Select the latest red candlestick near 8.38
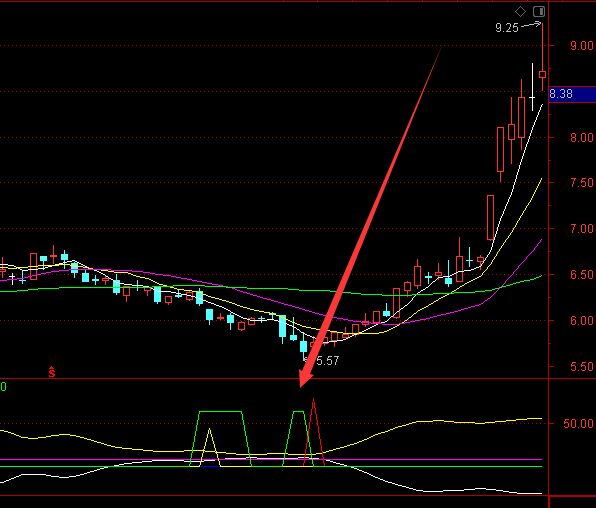The image size is (596, 508). [542, 75]
